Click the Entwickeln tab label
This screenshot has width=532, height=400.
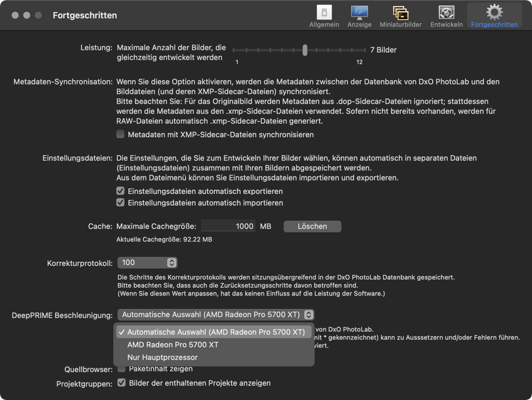(446, 24)
